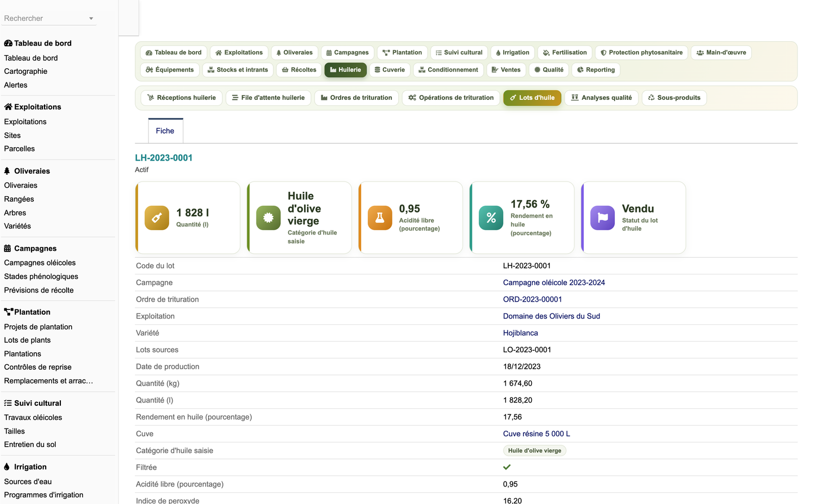Open the Ventes module
The height and width of the screenshot is (504, 815).
pyautogui.click(x=506, y=70)
